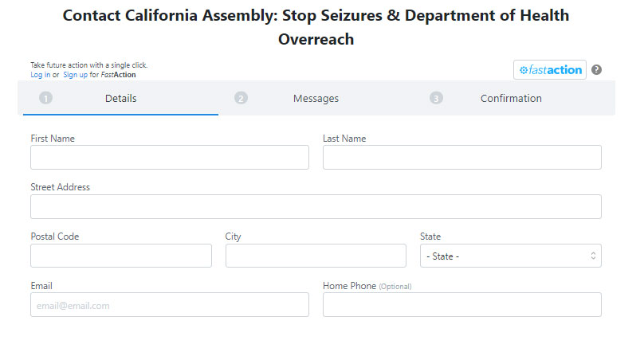The width and height of the screenshot is (644, 352).
Task: Click the step 2 circle icon
Action: [241, 99]
